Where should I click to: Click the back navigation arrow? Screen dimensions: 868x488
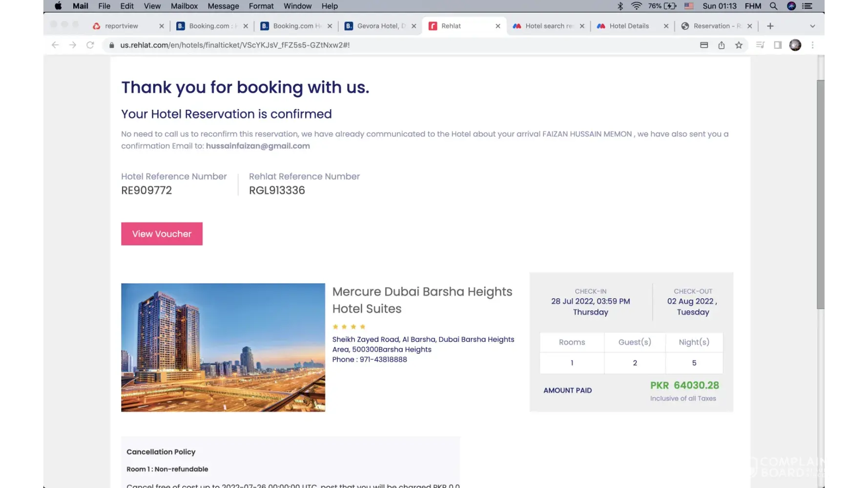pos(55,45)
